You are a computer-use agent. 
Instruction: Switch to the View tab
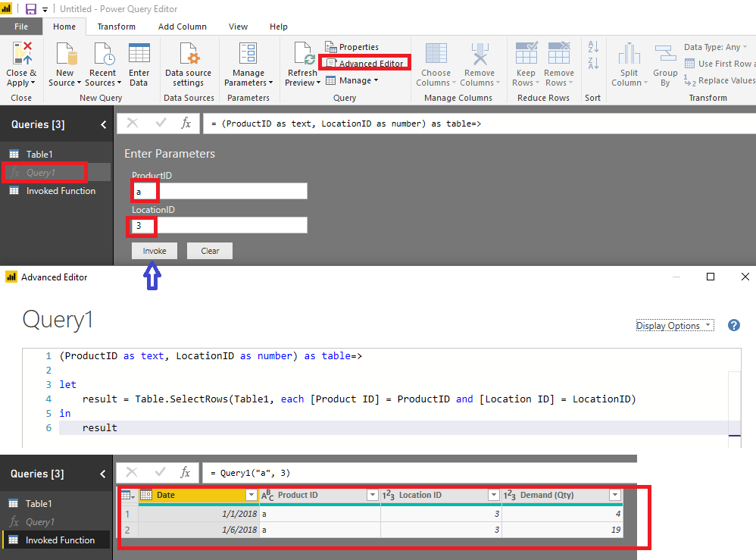[x=238, y=27]
